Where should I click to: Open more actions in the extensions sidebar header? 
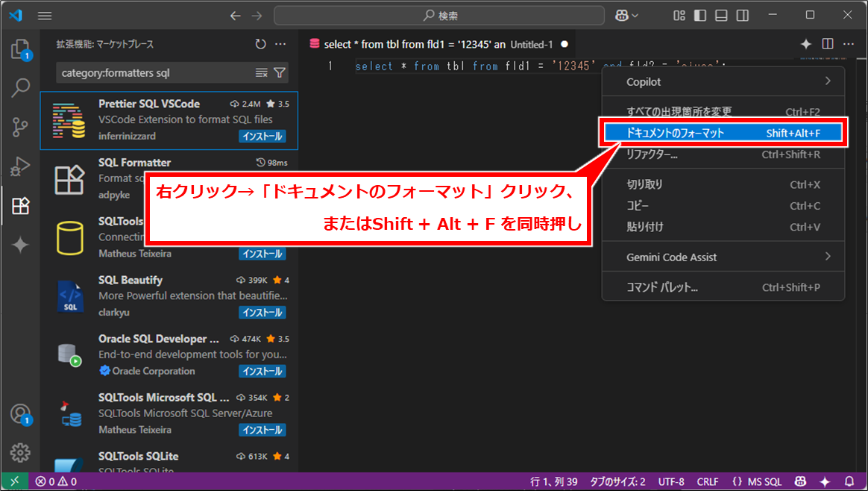(x=280, y=44)
